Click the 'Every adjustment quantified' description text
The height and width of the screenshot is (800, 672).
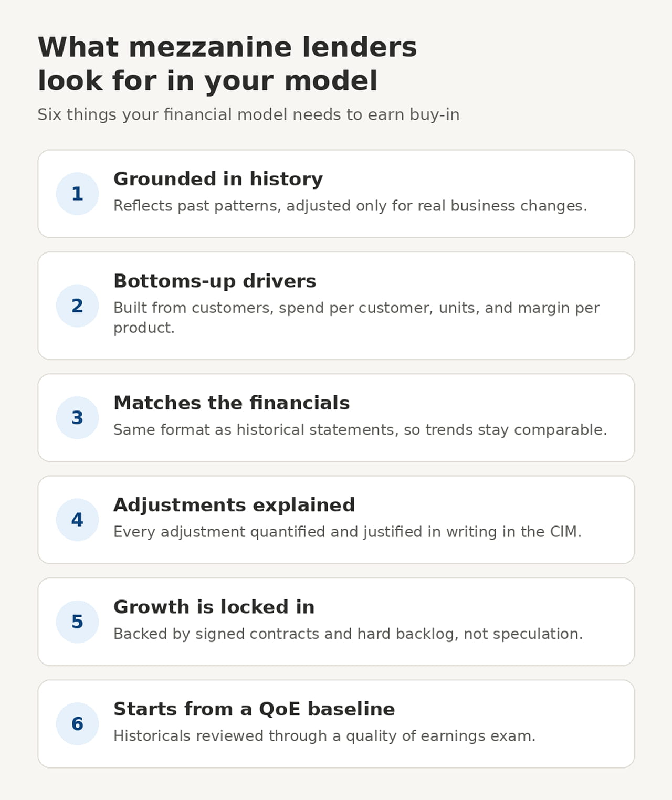[348, 532]
